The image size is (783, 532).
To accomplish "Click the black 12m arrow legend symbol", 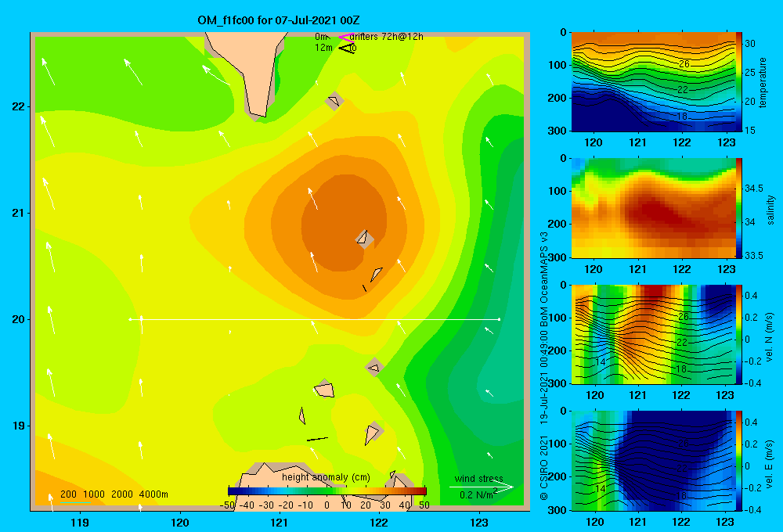I will pos(345,48).
